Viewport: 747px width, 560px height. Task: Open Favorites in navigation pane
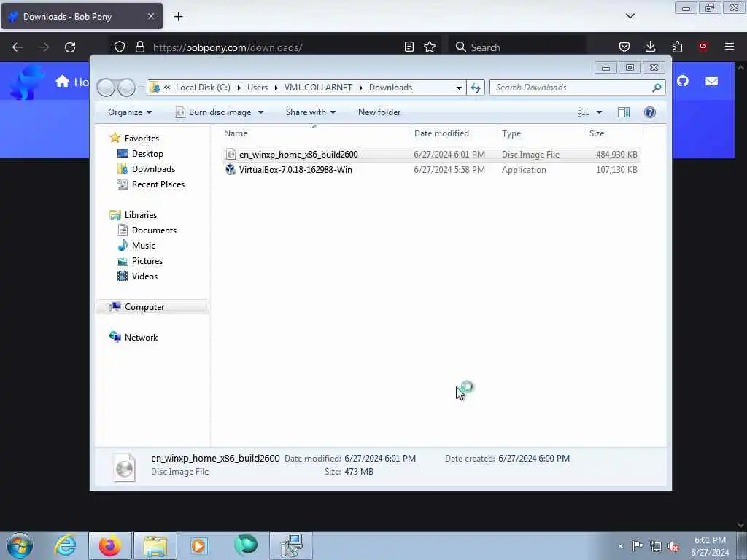click(142, 138)
